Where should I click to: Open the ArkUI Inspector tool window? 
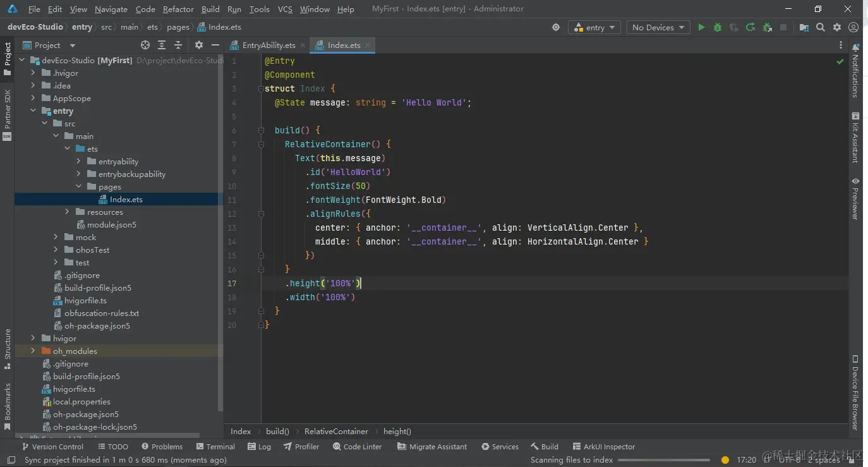click(603, 446)
